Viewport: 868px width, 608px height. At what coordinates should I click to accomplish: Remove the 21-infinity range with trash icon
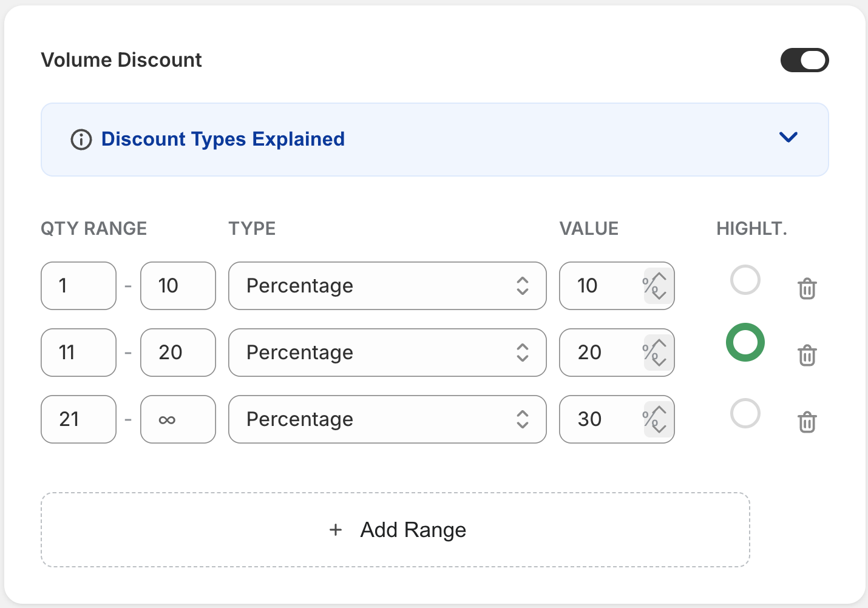807,422
